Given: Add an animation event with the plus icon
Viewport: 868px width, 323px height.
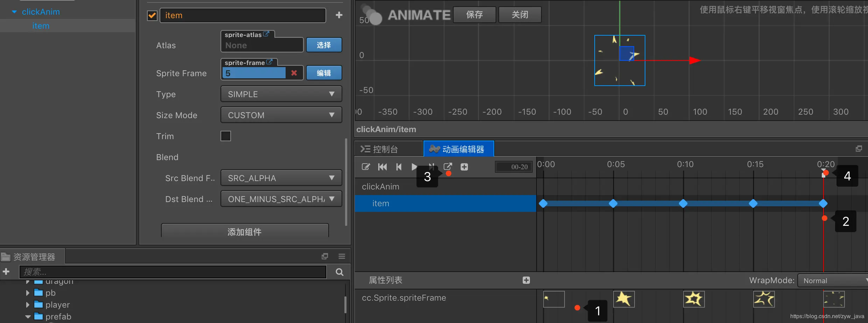Looking at the screenshot, I should [x=464, y=167].
